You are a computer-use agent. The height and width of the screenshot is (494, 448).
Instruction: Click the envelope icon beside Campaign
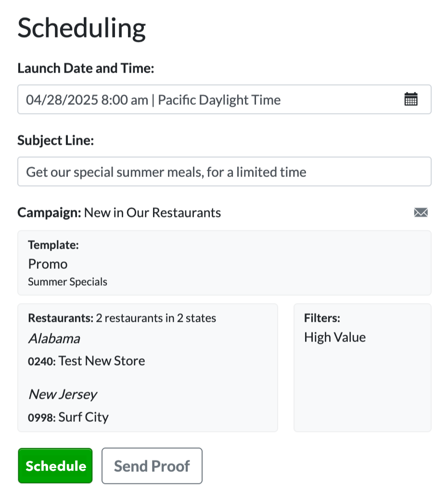pos(421,213)
